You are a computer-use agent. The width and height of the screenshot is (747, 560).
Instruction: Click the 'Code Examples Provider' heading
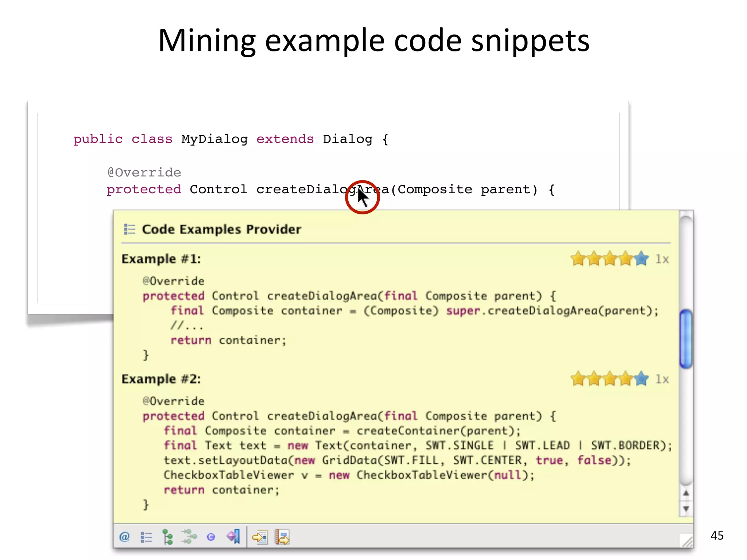[x=221, y=229]
